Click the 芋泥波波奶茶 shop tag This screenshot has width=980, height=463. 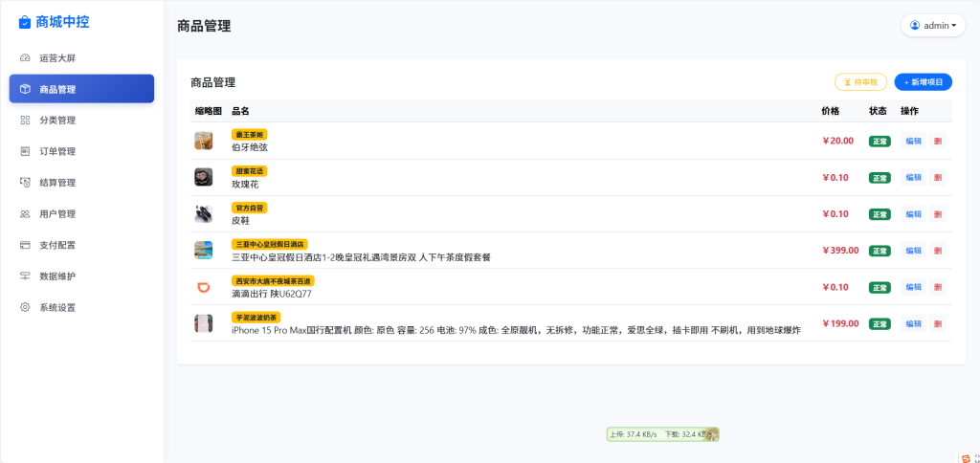coord(256,318)
